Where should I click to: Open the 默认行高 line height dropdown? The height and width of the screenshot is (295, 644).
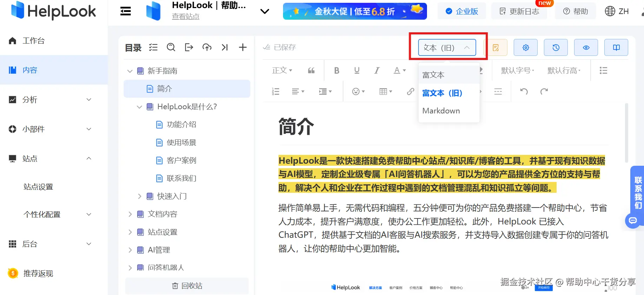[564, 71]
